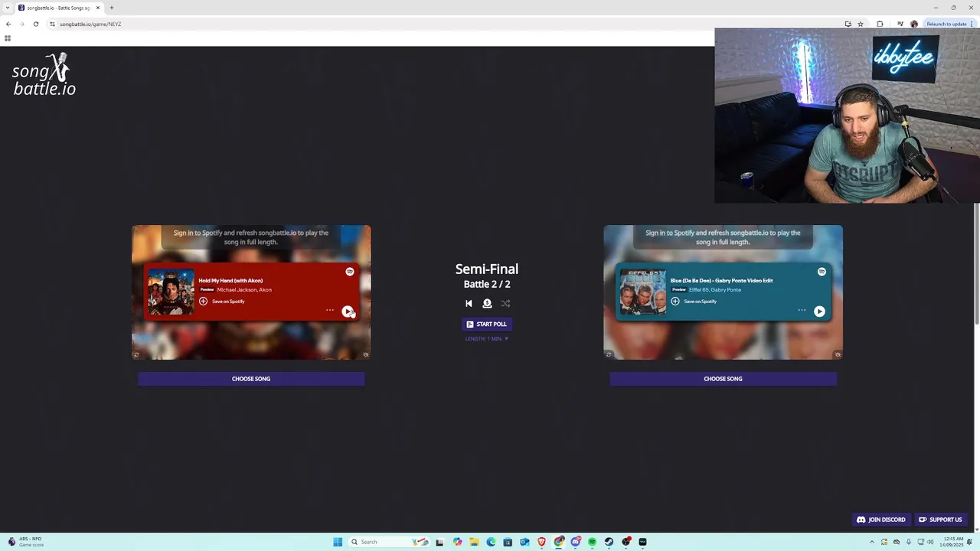Open more options on Blue (Da Ba Dee) card
Viewport: 980px width, 551px height.
tap(802, 311)
